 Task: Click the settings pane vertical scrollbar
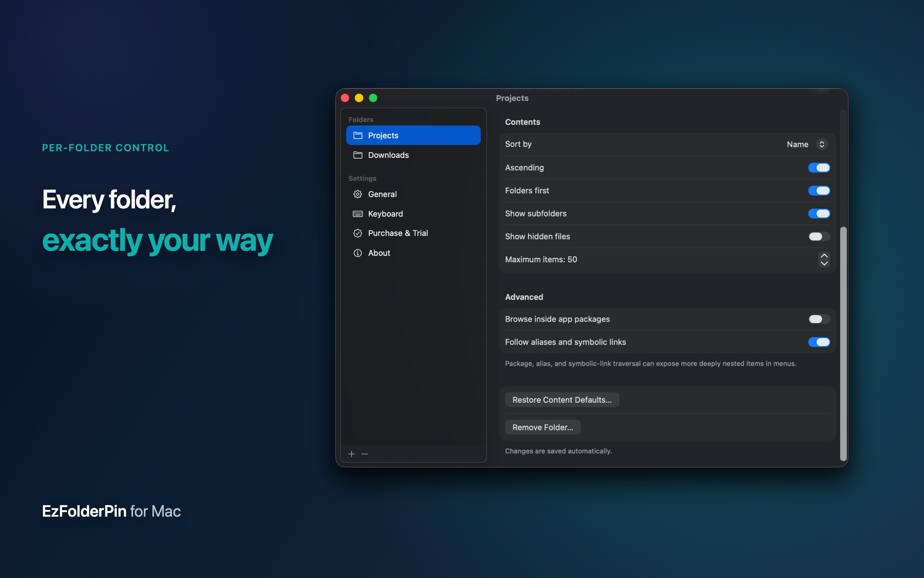point(843,344)
